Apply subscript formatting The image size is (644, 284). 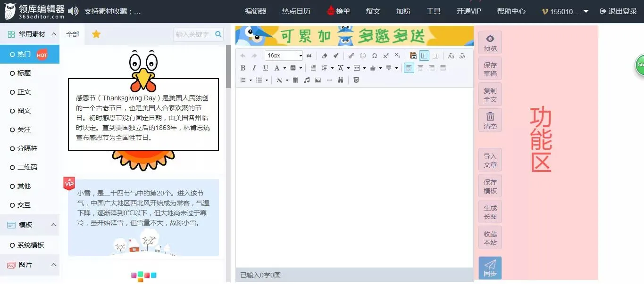click(397, 56)
